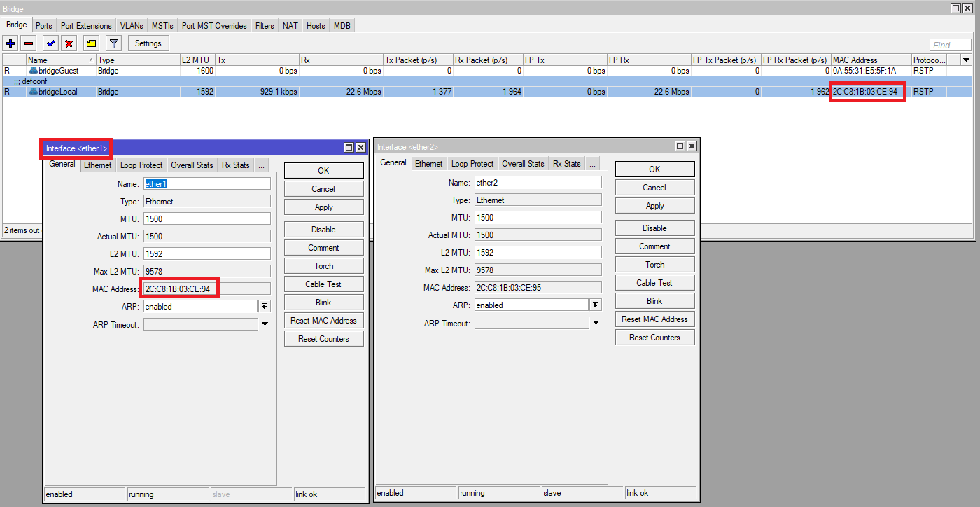The width and height of the screenshot is (980, 507).
Task: View the Hosts tab
Action: pos(316,26)
